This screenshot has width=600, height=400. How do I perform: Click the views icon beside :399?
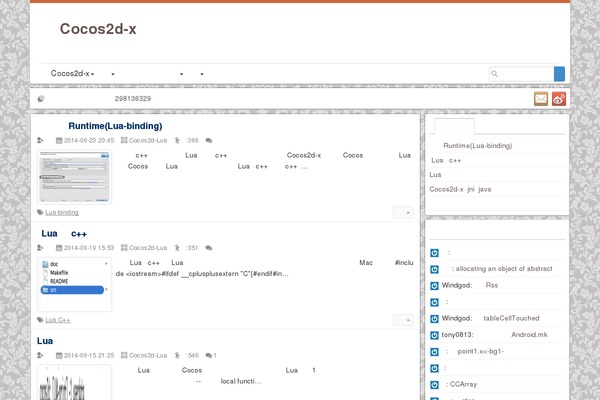[x=177, y=140]
